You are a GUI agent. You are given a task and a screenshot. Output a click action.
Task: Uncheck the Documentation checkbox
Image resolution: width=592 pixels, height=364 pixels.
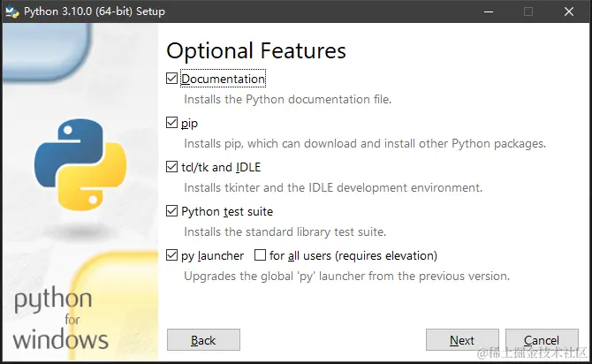[172, 79]
